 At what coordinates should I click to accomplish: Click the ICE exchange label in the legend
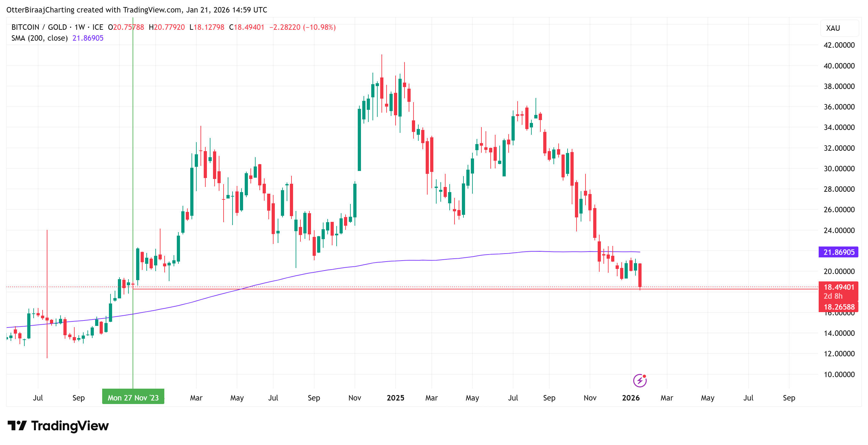(x=98, y=27)
